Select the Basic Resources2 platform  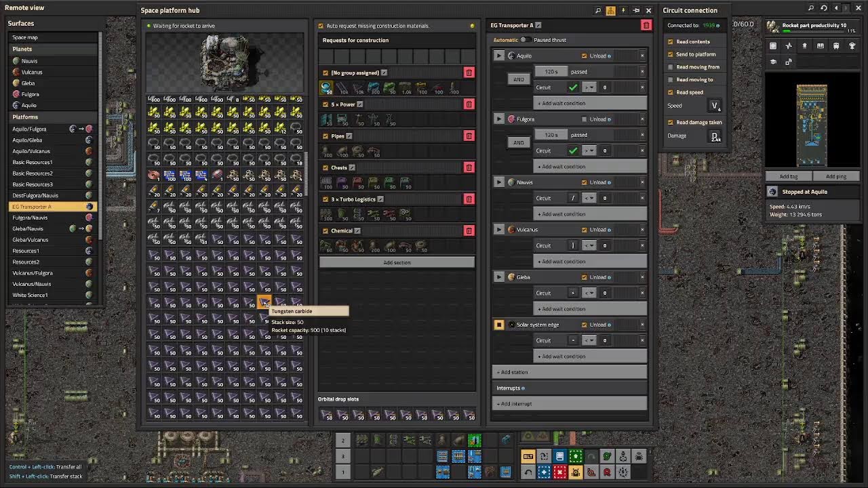coord(54,174)
